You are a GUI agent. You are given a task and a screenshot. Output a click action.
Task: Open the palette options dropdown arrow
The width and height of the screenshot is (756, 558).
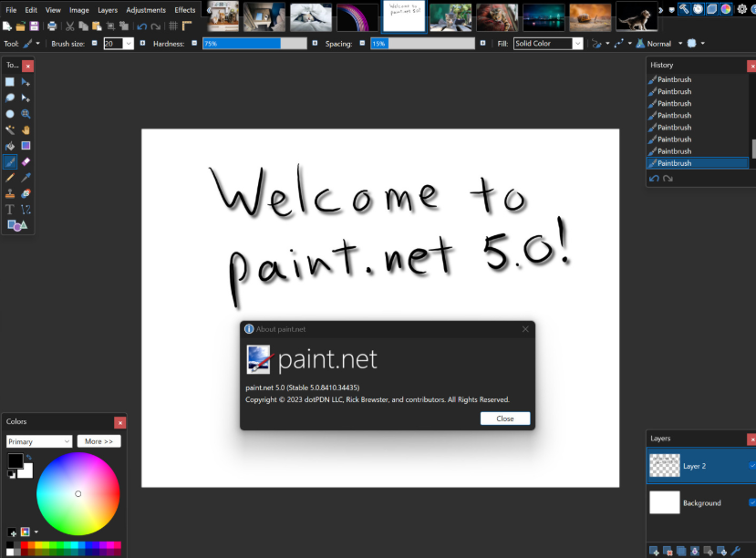[x=36, y=532]
